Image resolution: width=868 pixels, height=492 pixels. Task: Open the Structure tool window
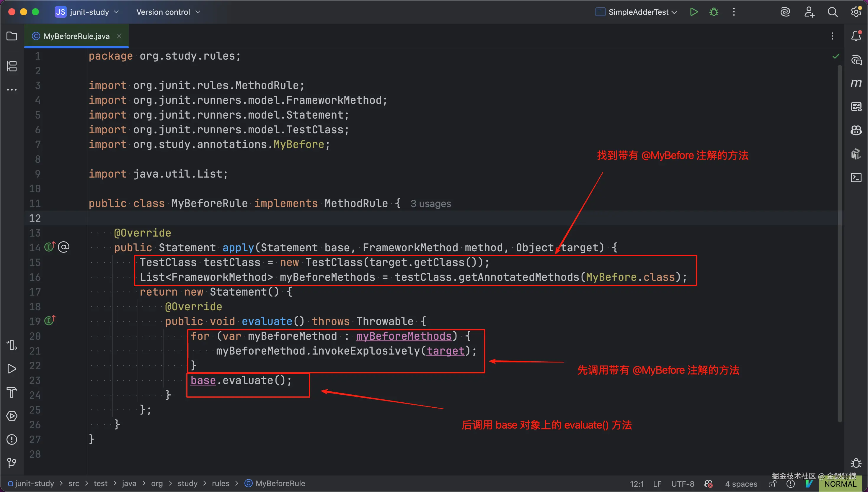[12, 66]
